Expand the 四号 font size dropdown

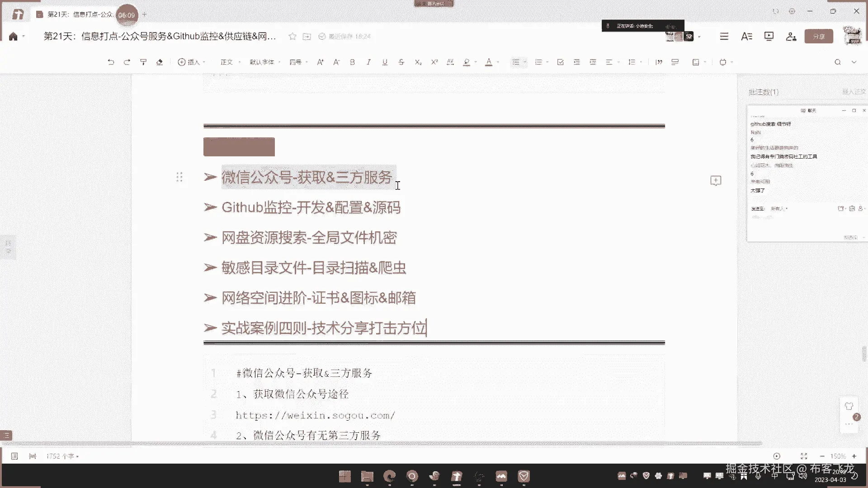298,62
